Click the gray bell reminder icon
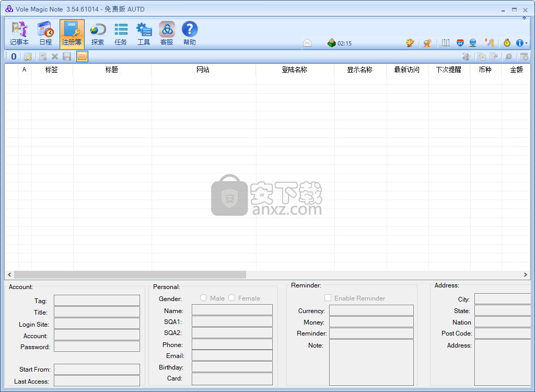Screen dimensions: 535x392 coord(466,56)
